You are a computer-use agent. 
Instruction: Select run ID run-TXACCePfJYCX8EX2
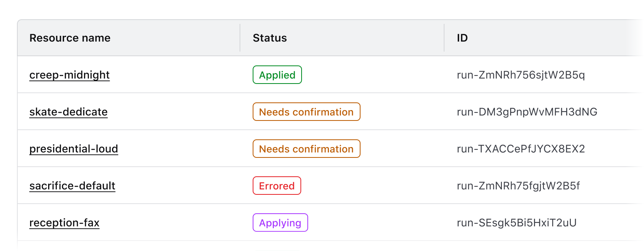(x=520, y=149)
